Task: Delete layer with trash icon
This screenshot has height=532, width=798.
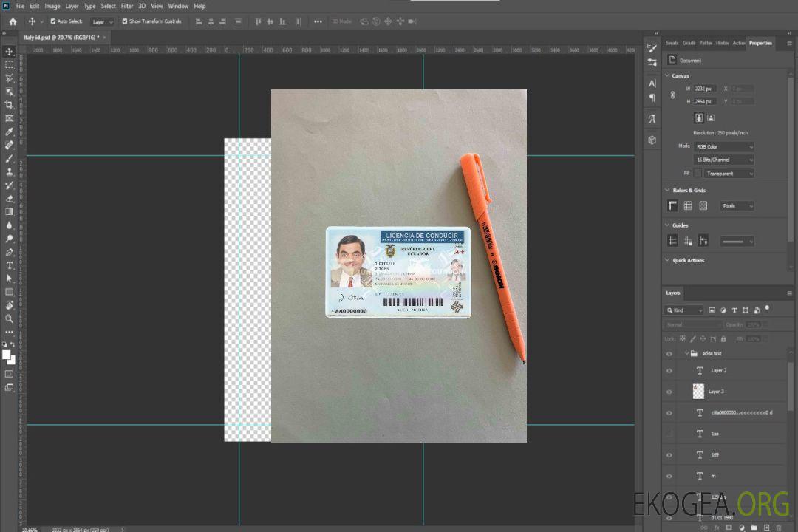Action: pyautogui.click(x=779, y=528)
